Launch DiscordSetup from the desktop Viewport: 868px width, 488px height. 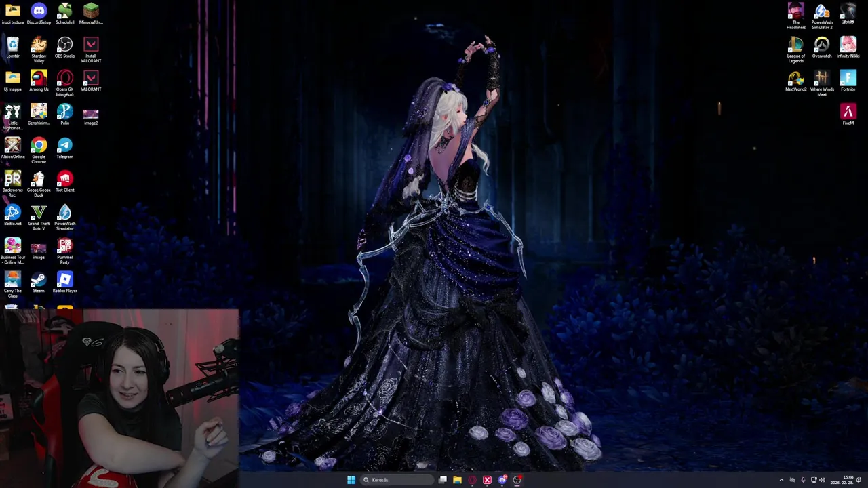coord(39,14)
